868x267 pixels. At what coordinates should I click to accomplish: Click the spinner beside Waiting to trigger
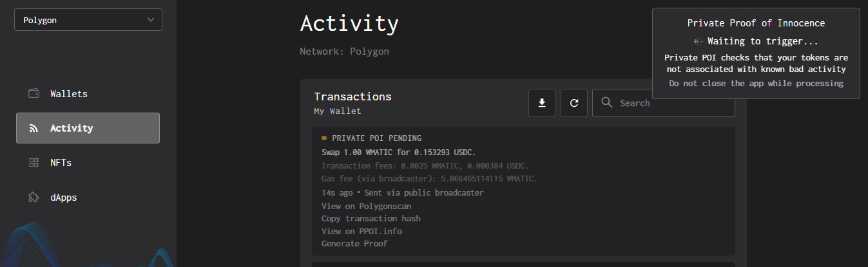pyautogui.click(x=697, y=41)
